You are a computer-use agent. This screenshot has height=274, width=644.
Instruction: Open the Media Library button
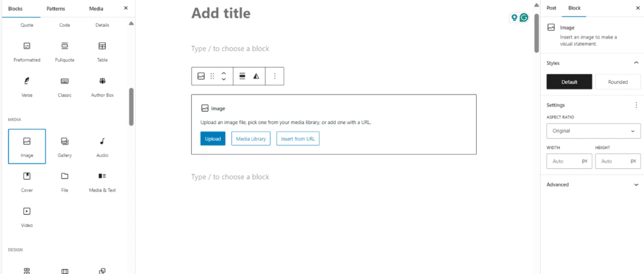pos(250,139)
